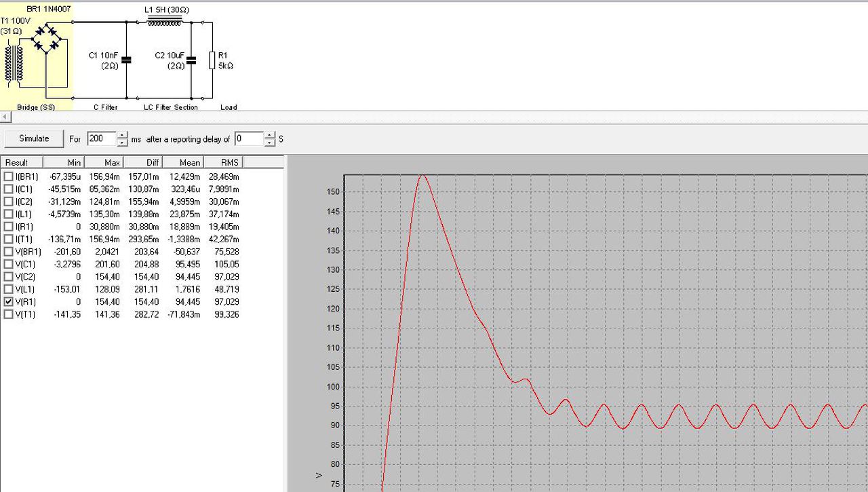Screen dimensions: 868x492
Task: Click the 'Bridge (SS)' section label
Action: 36,107
